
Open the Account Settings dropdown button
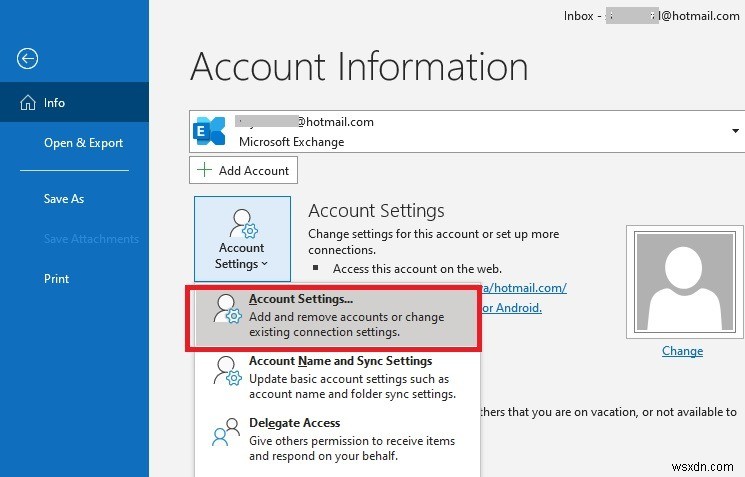pyautogui.click(x=242, y=238)
